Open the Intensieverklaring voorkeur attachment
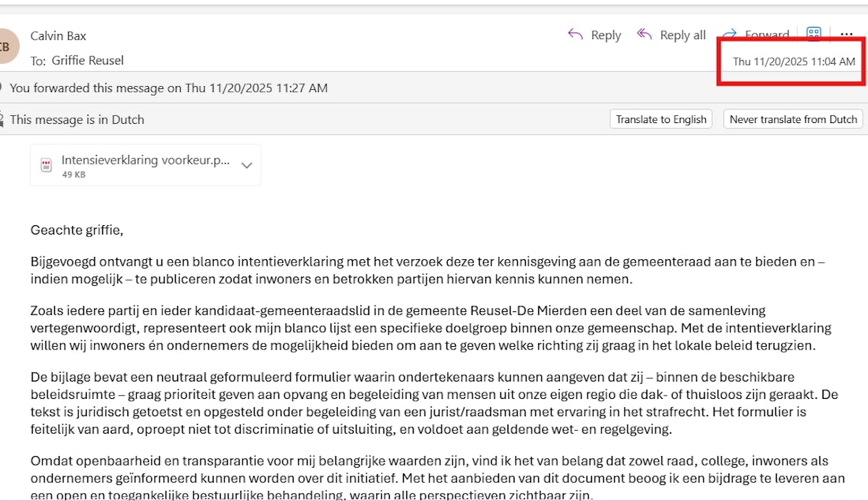This screenshot has height=501, width=868. [145, 161]
